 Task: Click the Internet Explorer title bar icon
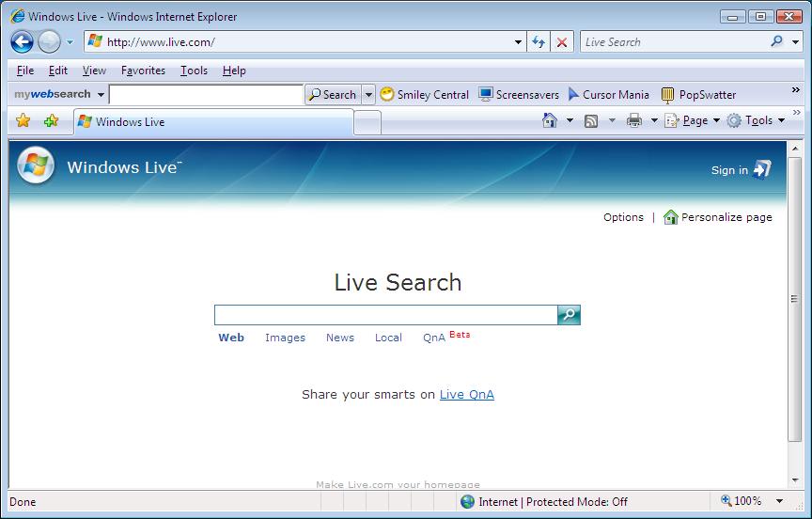tap(17, 16)
